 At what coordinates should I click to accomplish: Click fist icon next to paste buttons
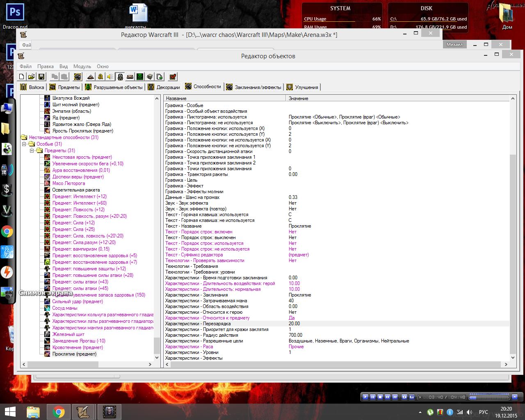[x=78, y=77]
